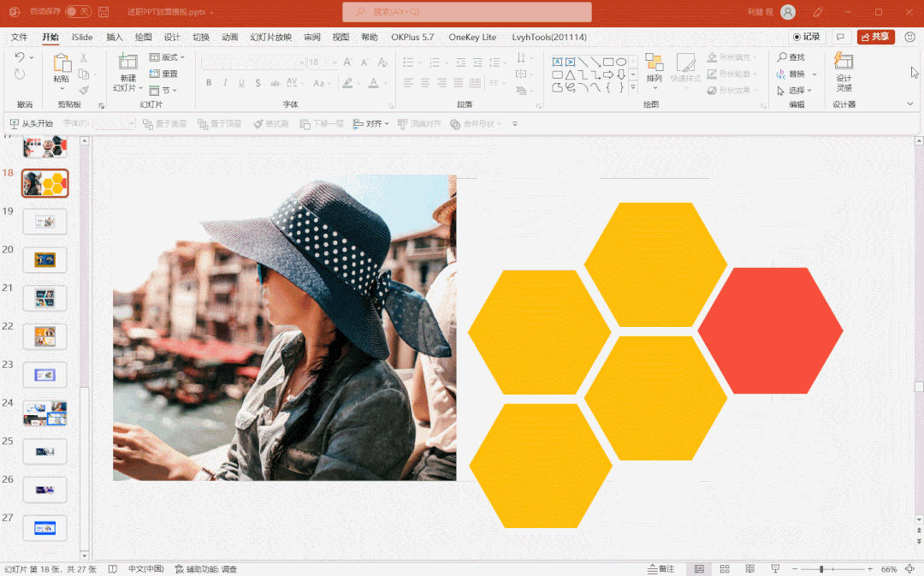Click 从头开始 start from beginning
The image size is (924, 576).
pos(32,124)
